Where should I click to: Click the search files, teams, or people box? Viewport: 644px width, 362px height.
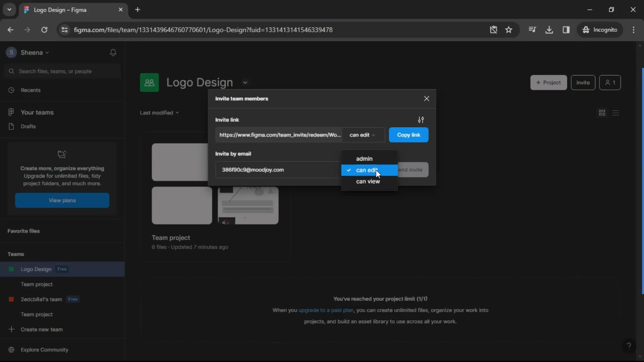coord(62,71)
